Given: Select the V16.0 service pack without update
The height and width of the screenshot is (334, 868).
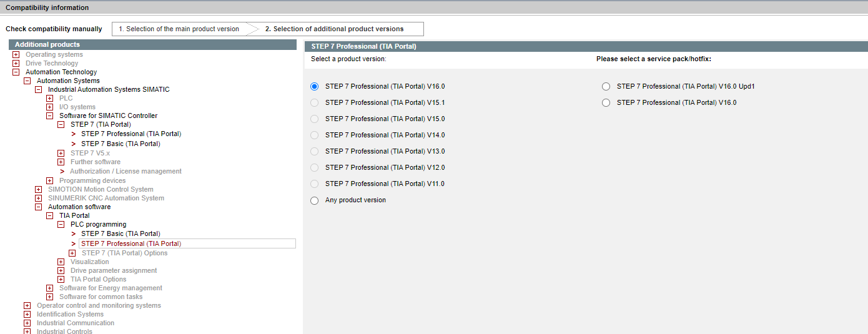Looking at the screenshot, I should click(606, 103).
